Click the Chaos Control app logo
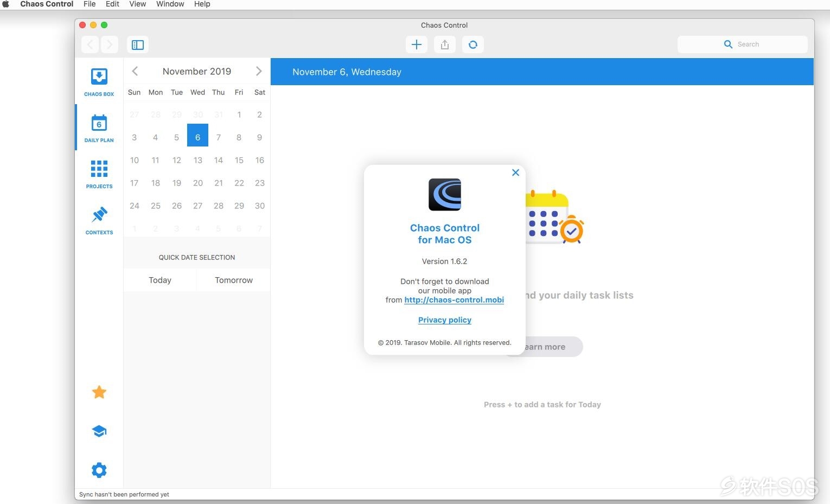The width and height of the screenshot is (830, 504). [445, 194]
